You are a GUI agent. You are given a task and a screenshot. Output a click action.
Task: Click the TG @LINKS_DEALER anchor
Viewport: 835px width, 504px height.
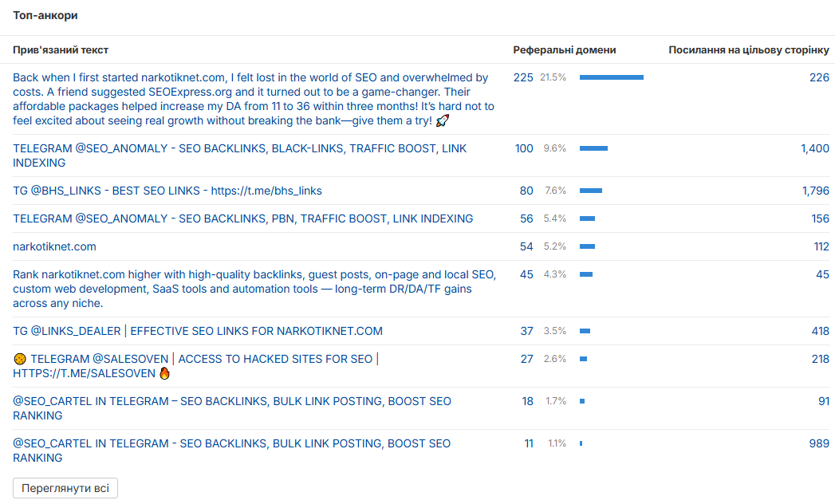(x=198, y=331)
